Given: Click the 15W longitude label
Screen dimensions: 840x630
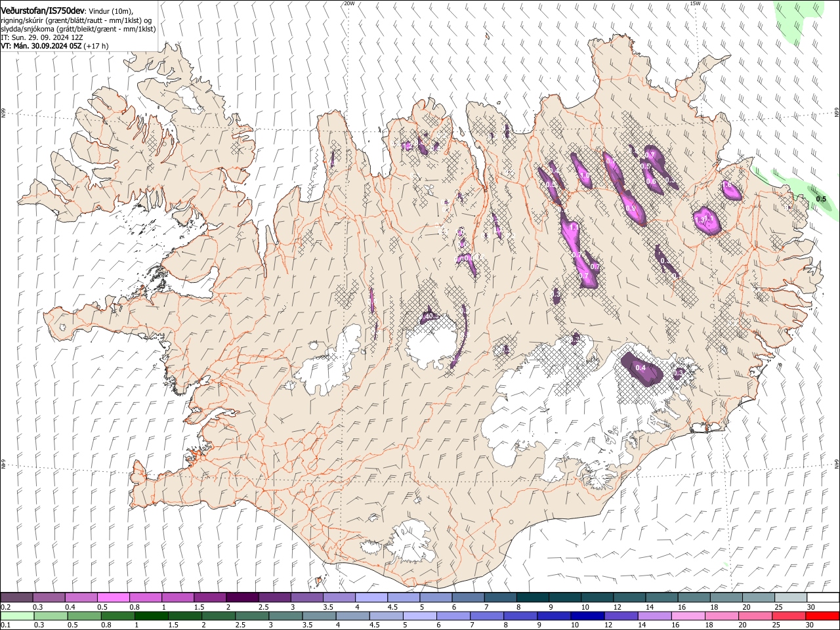Looking at the screenshot, I should pyautogui.click(x=695, y=3).
